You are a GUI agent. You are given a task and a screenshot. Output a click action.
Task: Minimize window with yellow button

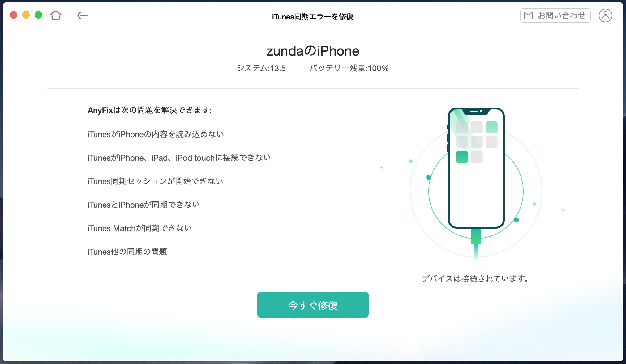click(26, 15)
